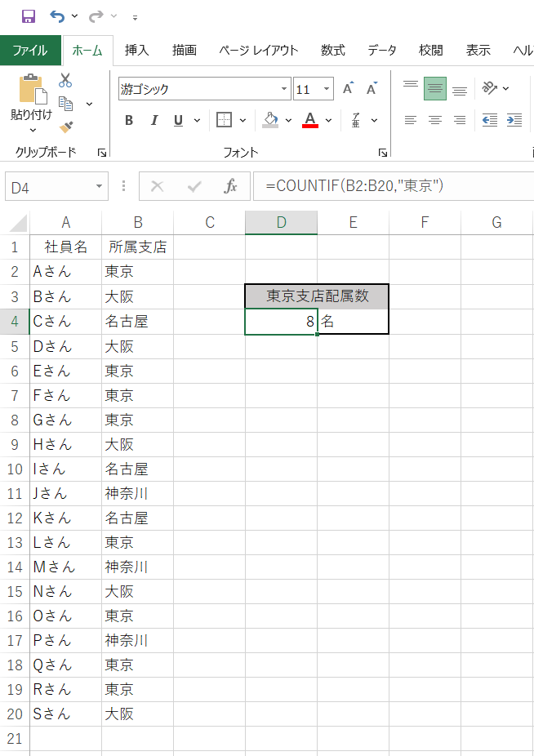Expand the font size dropdown
Image resolution: width=534 pixels, height=756 pixels.
pyautogui.click(x=327, y=89)
